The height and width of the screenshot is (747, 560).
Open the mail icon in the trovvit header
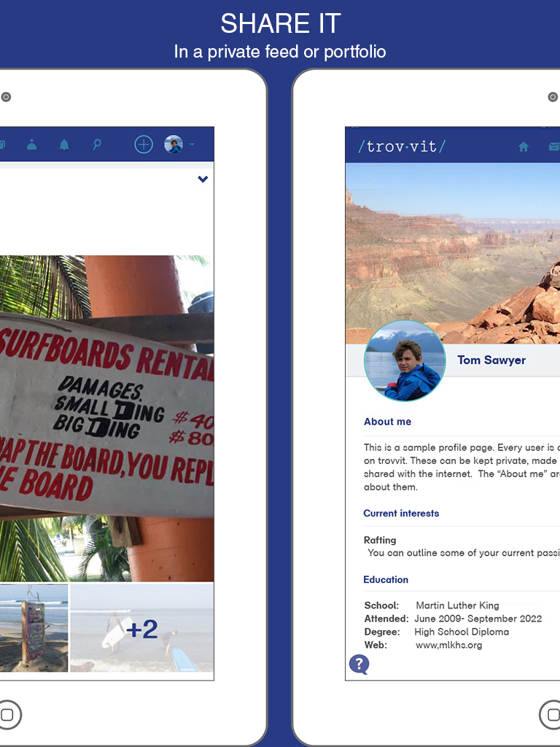554,147
